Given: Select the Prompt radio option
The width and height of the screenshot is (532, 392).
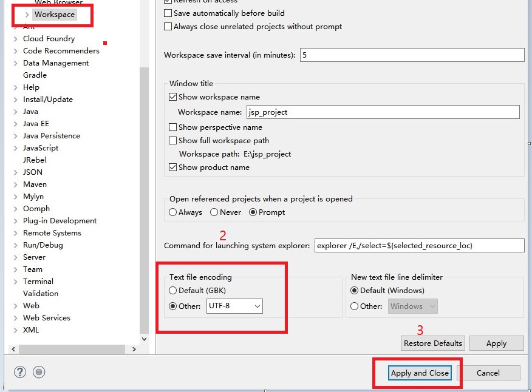Looking at the screenshot, I should coord(253,212).
